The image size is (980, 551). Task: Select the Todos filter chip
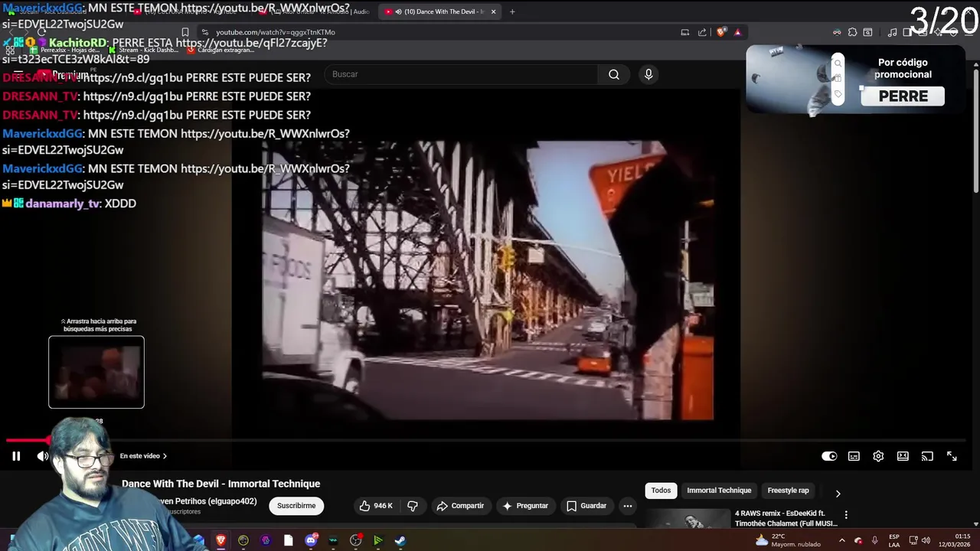(661, 491)
